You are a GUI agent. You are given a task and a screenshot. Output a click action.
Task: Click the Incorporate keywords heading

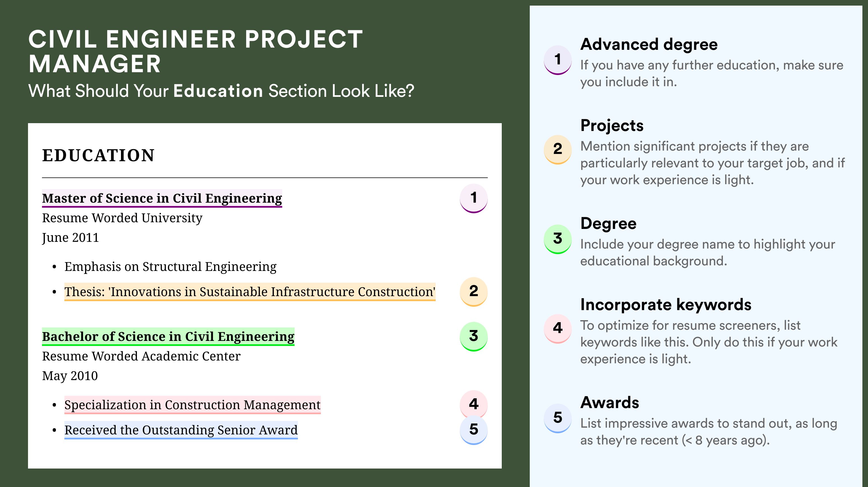tap(666, 305)
